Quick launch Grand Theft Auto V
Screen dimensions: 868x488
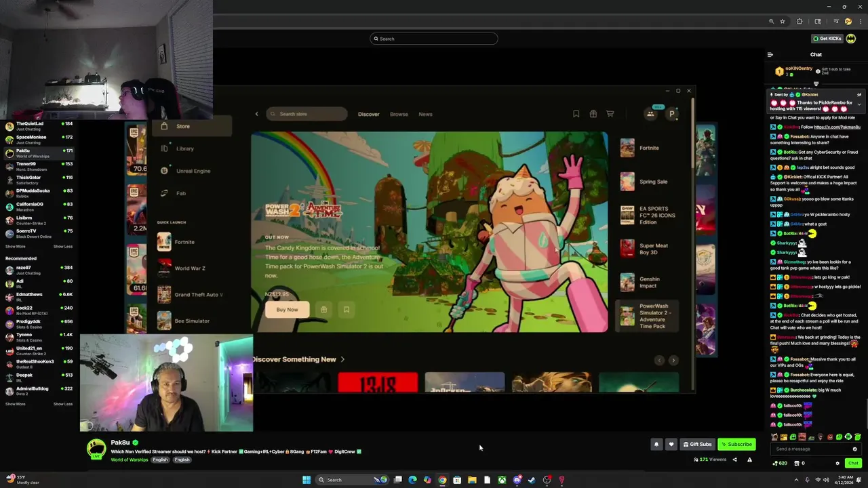click(193, 295)
